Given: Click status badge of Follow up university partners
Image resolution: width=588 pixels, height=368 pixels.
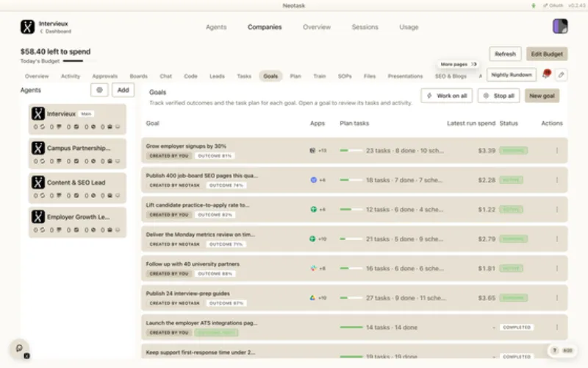Looking at the screenshot, I should point(511,269).
